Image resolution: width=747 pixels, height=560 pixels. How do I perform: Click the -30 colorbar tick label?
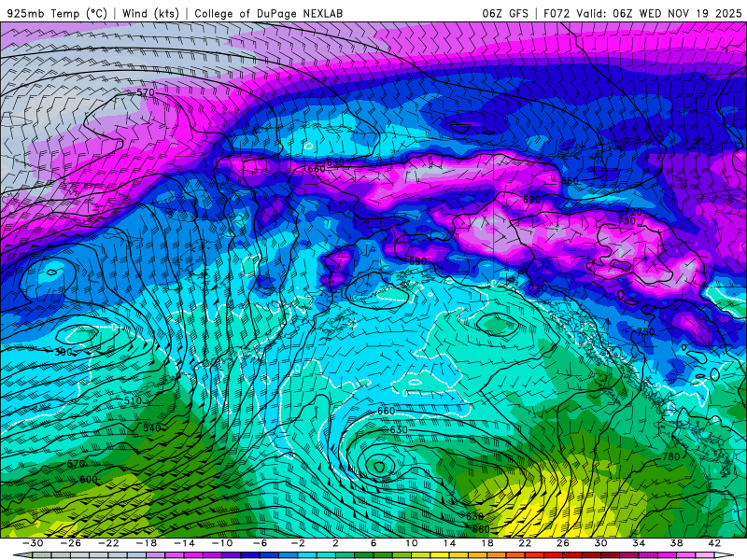[33, 543]
